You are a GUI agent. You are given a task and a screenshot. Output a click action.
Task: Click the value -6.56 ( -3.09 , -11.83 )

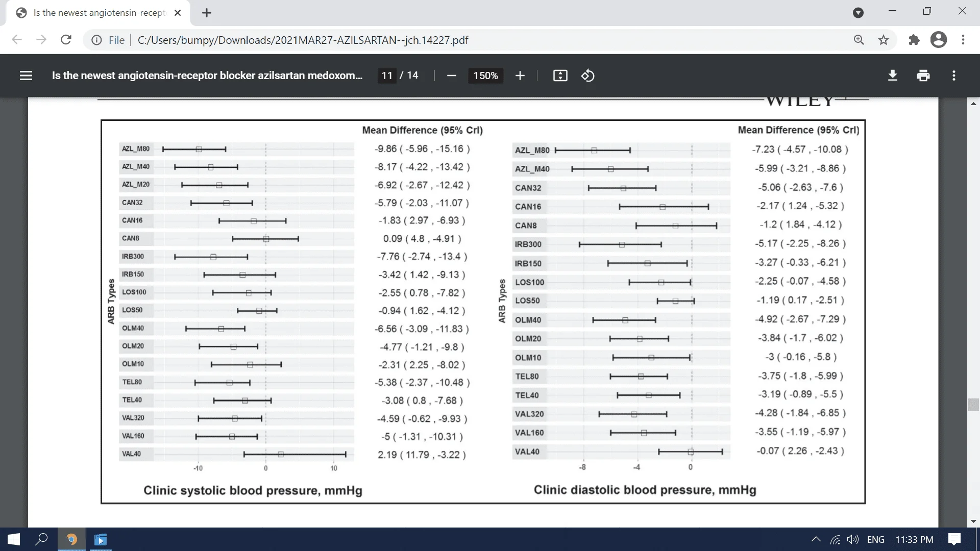pyautogui.click(x=422, y=329)
